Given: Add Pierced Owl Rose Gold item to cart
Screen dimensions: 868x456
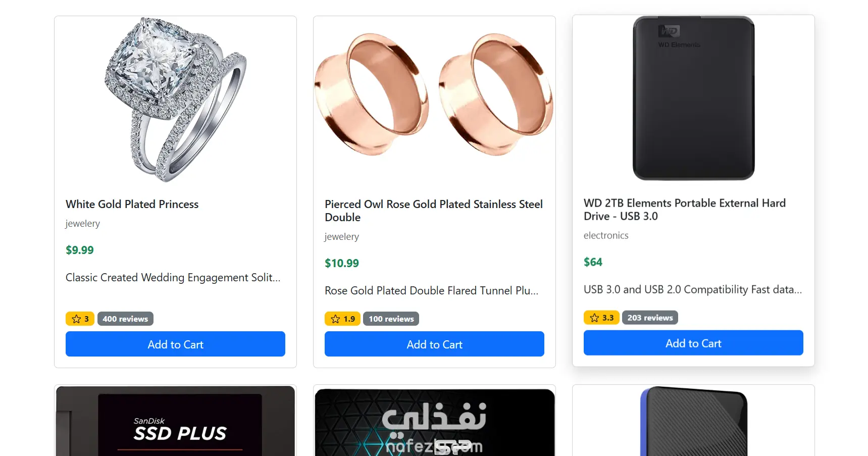Looking at the screenshot, I should (x=434, y=344).
